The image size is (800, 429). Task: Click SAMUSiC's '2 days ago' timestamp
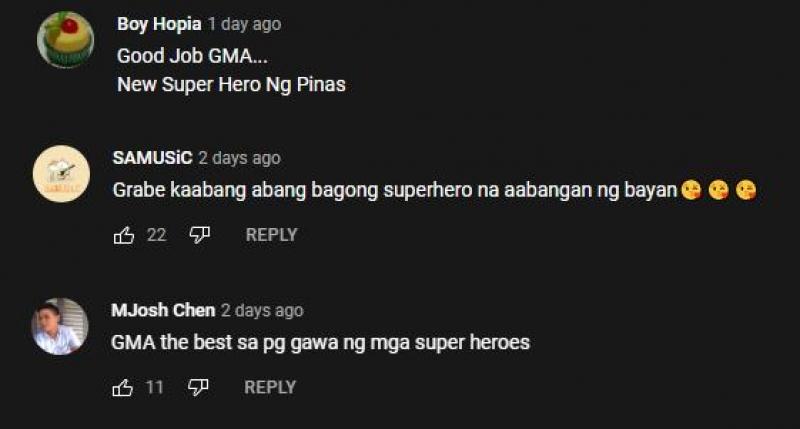click(x=240, y=158)
